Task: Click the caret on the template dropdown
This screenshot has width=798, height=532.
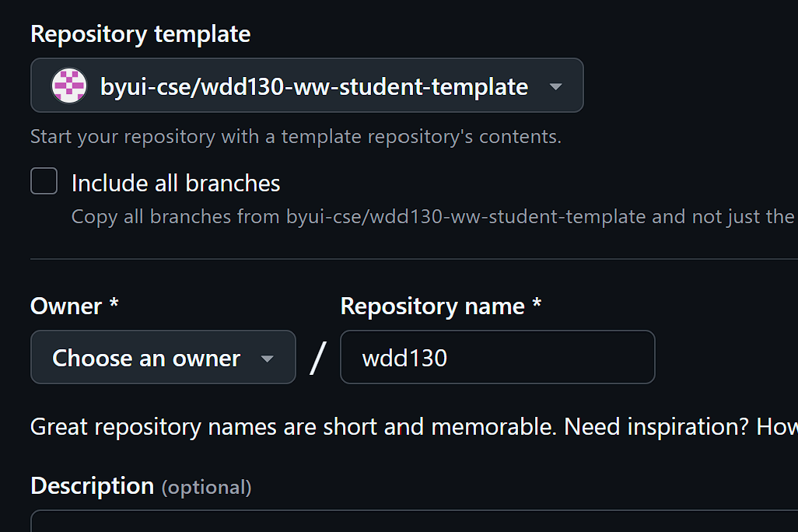Action: pos(555,87)
